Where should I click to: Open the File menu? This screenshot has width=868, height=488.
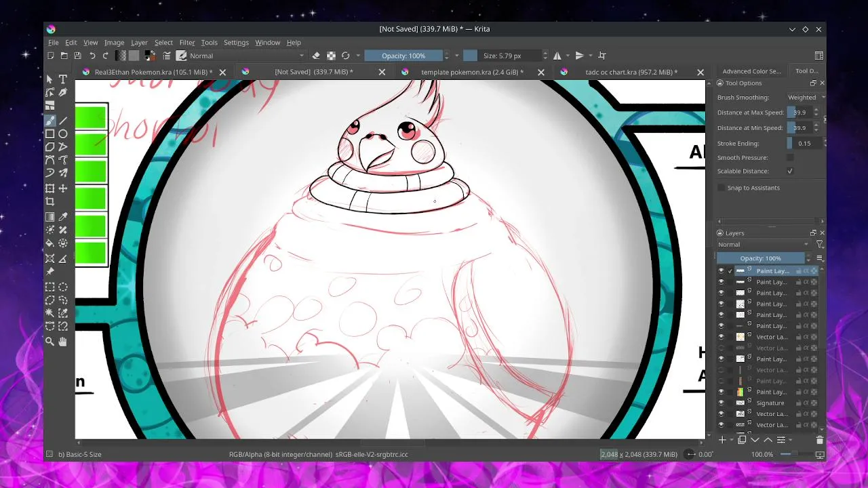tap(54, 43)
